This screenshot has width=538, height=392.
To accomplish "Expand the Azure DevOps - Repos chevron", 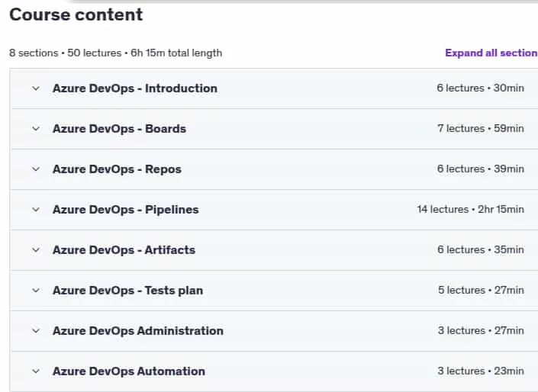I will (36, 169).
